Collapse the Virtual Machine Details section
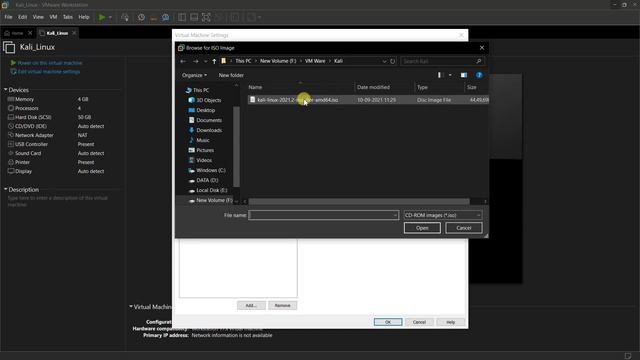This screenshot has height=360, width=640. 131,306
